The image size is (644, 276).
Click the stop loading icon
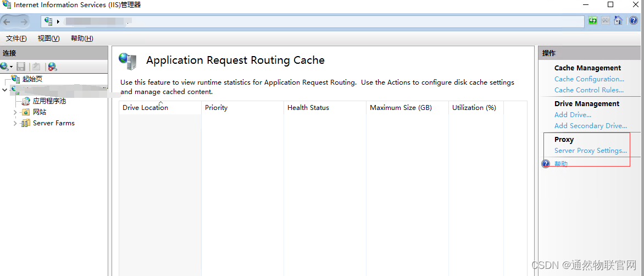pos(605,20)
